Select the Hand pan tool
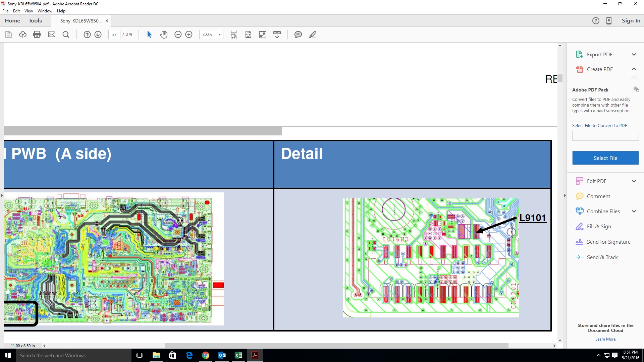 pyautogui.click(x=164, y=35)
